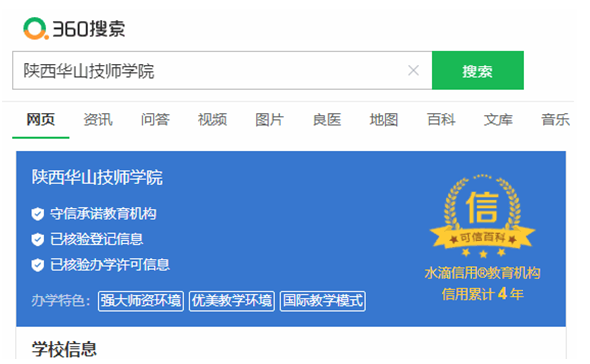Switch to the 百科 tab
590x364 pixels.
coord(441,120)
